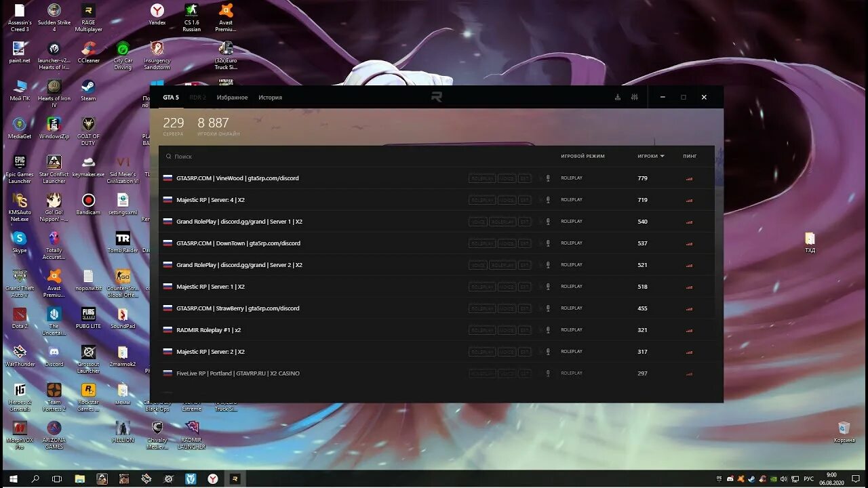868x488 pixels.
Task: Click the РУС language indicator in tray
Action: [808, 479]
